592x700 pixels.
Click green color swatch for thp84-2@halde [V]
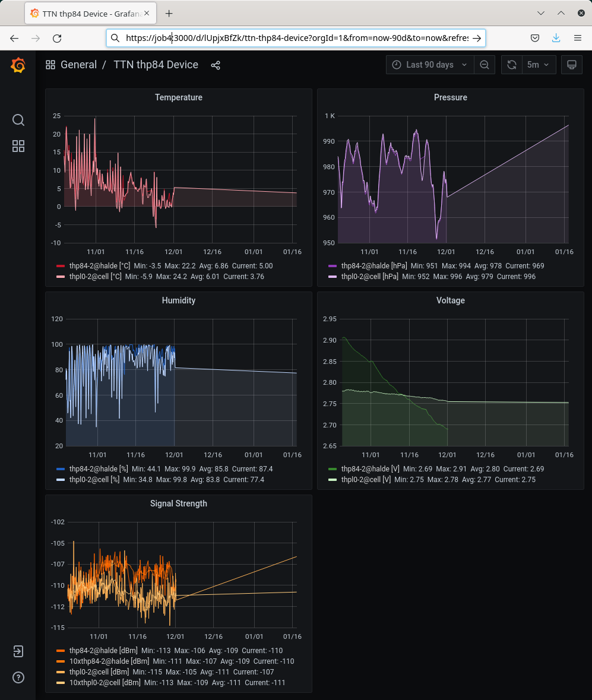333,469
